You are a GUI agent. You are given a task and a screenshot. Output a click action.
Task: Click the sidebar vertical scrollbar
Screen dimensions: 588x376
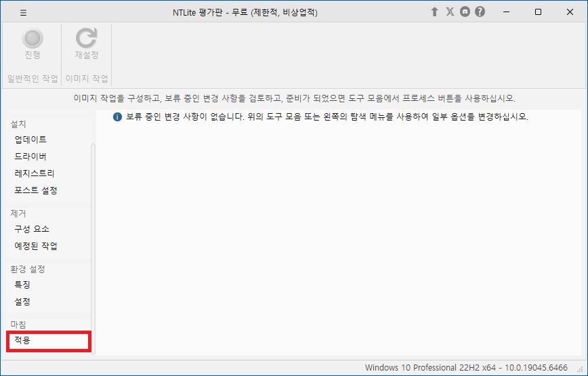pyautogui.click(x=93, y=247)
